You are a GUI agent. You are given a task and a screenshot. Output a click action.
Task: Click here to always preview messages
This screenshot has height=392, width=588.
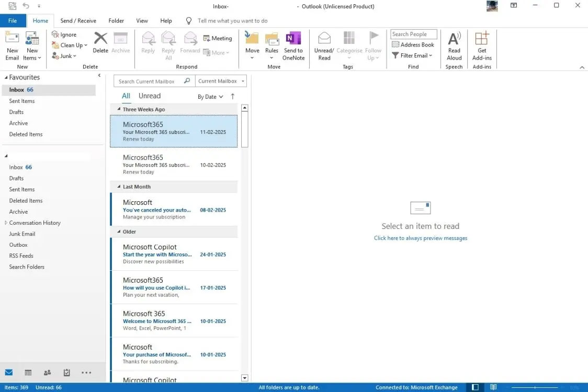click(x=420, y=238)
